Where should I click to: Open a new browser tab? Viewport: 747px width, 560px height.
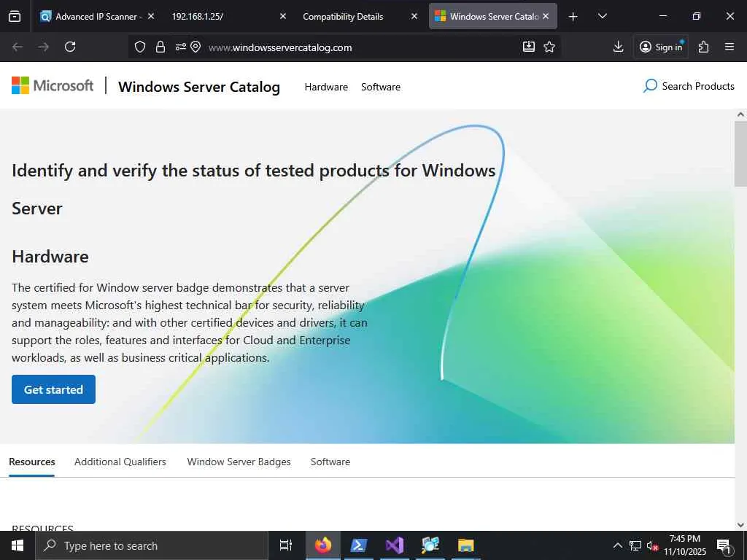573,17
